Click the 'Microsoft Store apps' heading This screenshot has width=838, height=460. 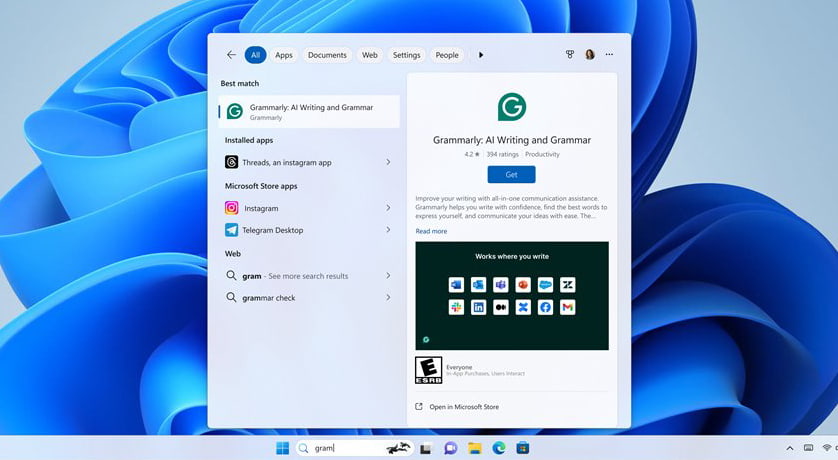point(261,186)
